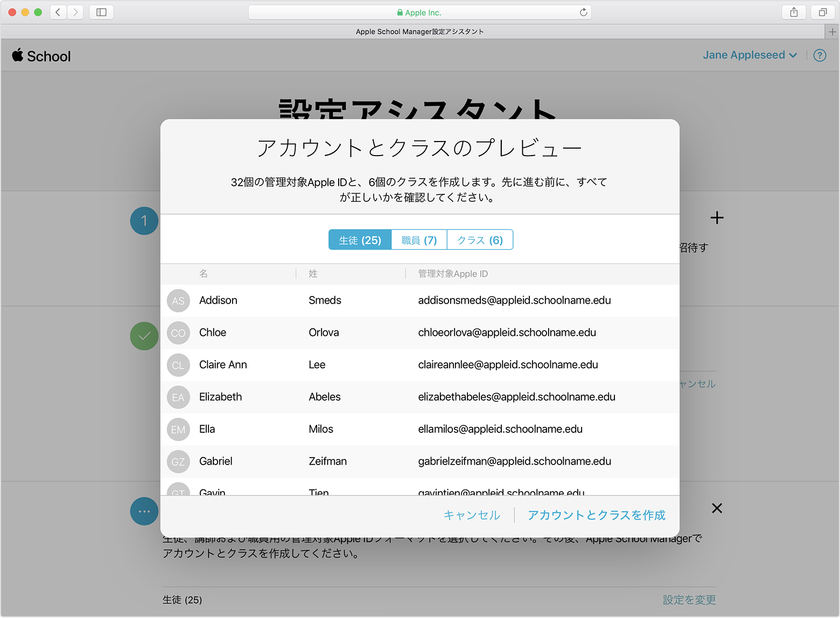This screenshot has height=618, width=840.
Task: Click the AS avatar for Addison Smeds
Action: click(x=178, y=301)
